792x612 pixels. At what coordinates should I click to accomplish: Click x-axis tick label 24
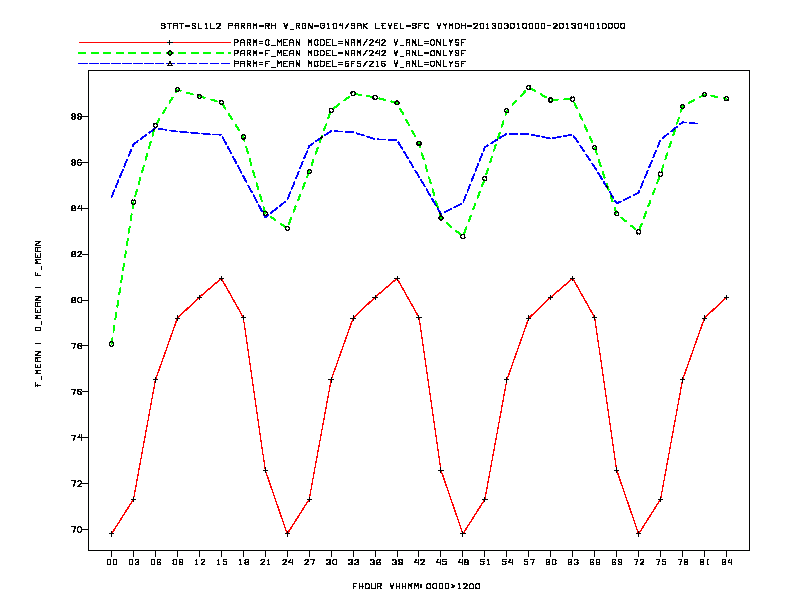coord(287,562)
